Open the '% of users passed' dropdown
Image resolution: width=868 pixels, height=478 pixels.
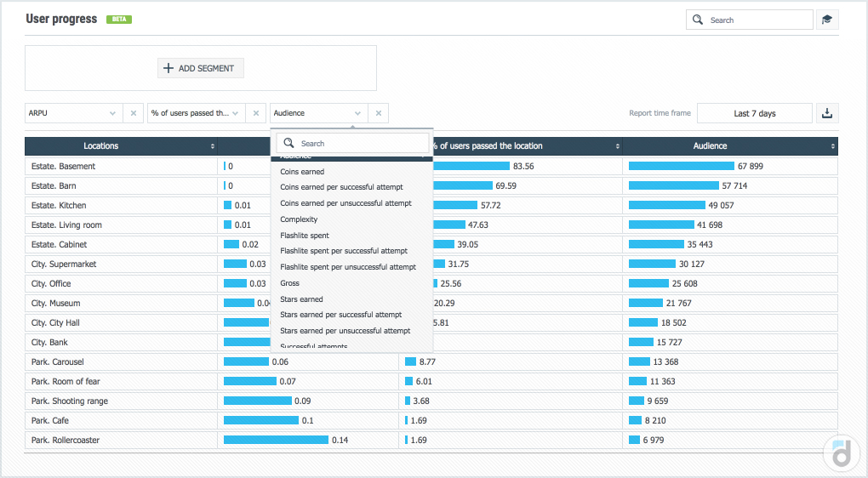pyautogui.click(x=235, y=113)
